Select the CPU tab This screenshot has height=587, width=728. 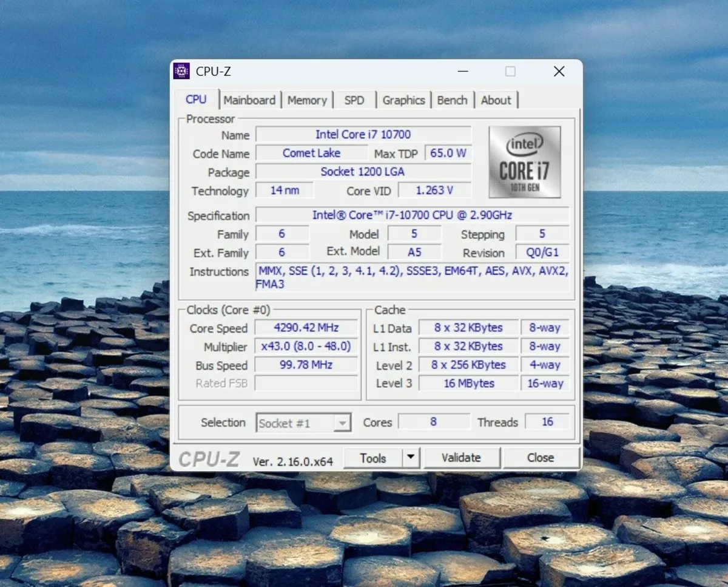click(x=196, y=100)
